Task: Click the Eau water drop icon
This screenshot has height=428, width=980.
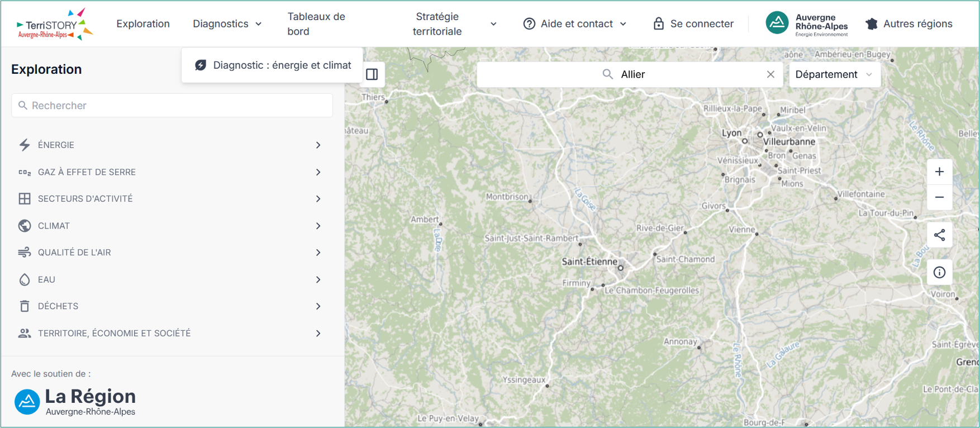Action: (24, 279)
